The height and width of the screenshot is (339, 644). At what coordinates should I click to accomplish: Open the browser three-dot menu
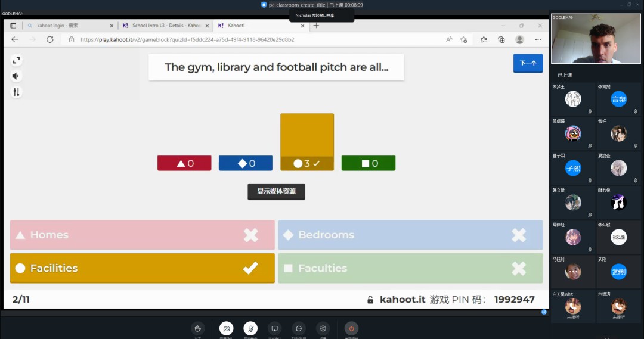coord(538,39)
